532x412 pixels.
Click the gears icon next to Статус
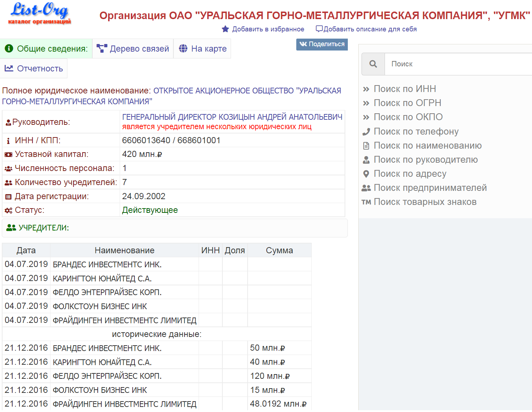pos(8,210)
